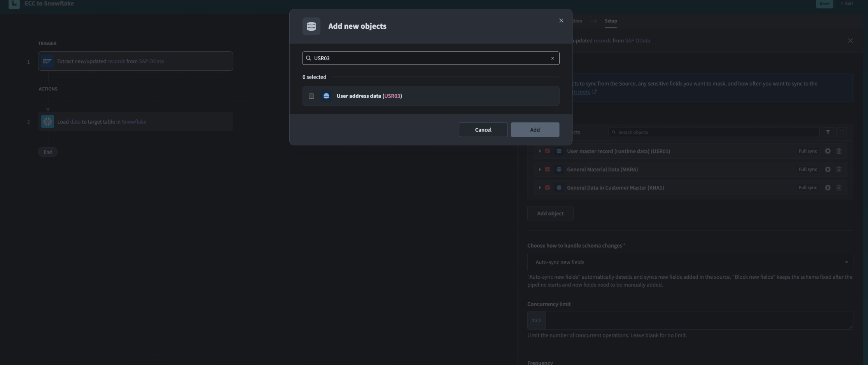Select the User address data (USR03) row text
The image size is (868, 365).
click(x=369, y=96)
